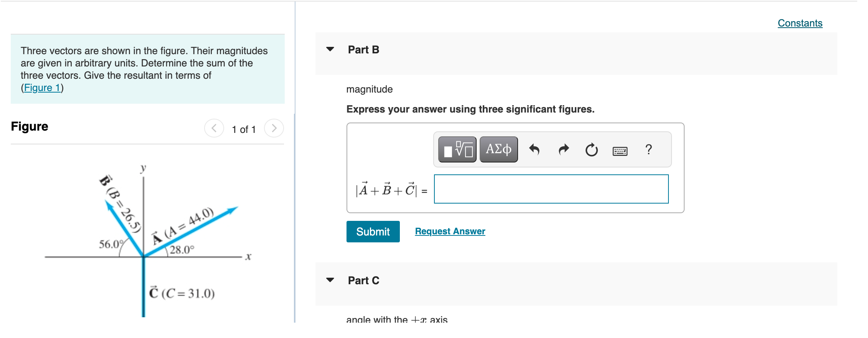868x338 pixels.
Task: Reset the answer field with the circular arrow
Action: pos(591,150)
